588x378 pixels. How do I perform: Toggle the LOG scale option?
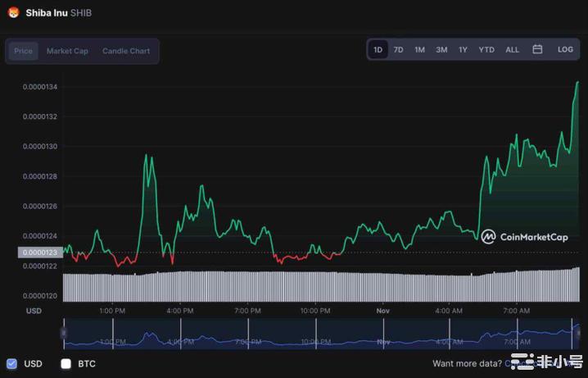(x=565, y=49)
